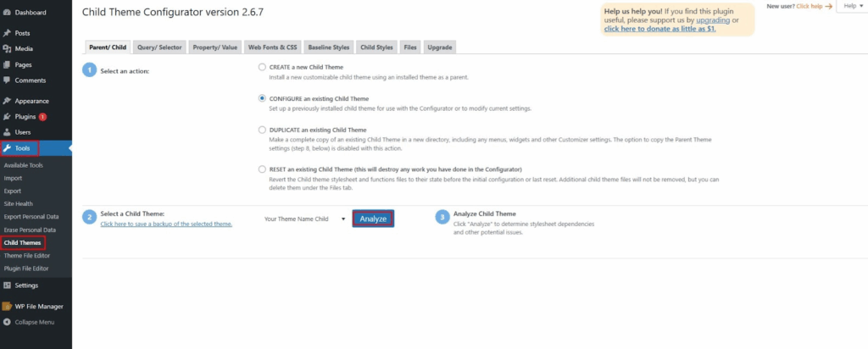This screenshot has height=349, width=868.
Task: Click the Appearance paintbrush icon
Action: pos(7,101)
